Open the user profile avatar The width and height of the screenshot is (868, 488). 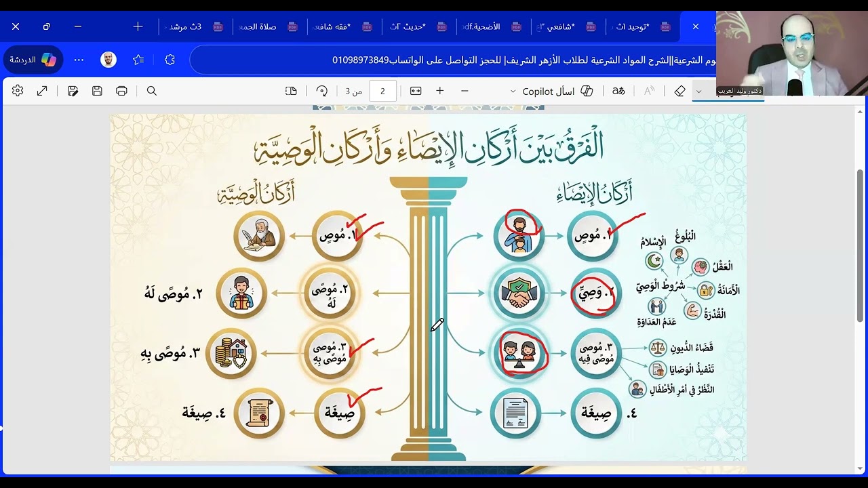point(108,60)
